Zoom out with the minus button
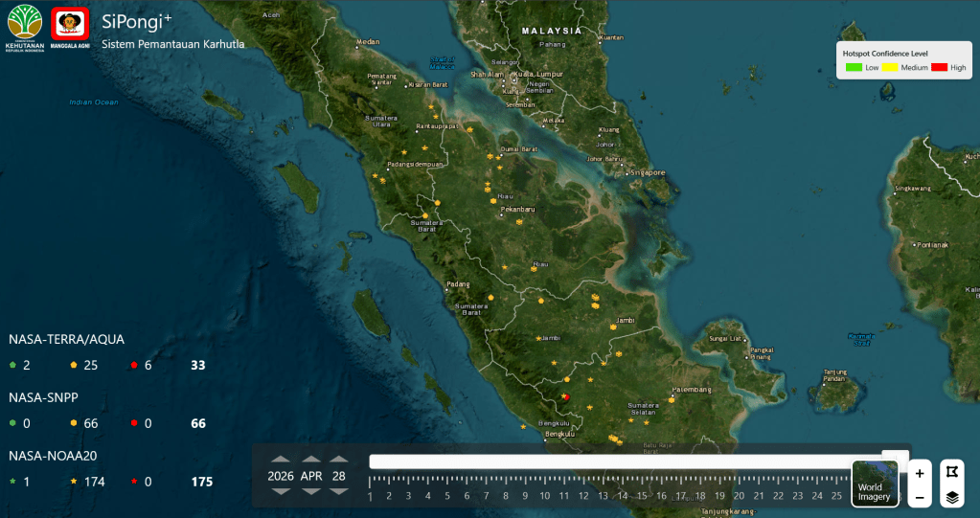This screenshot has width=980, height=518. 919,497
